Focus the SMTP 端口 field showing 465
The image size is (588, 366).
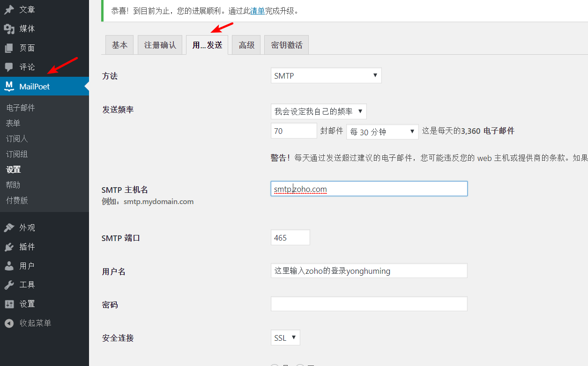coord(290,237)
